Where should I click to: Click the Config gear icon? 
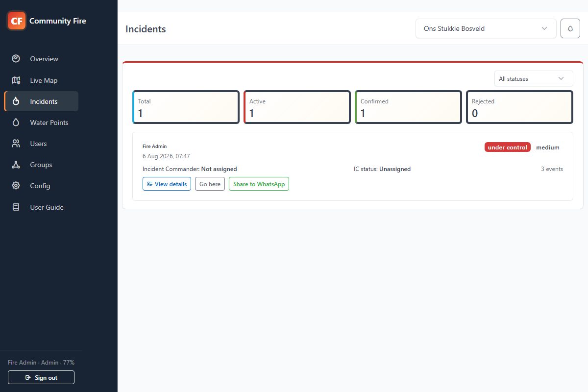(x=16, y=186)
